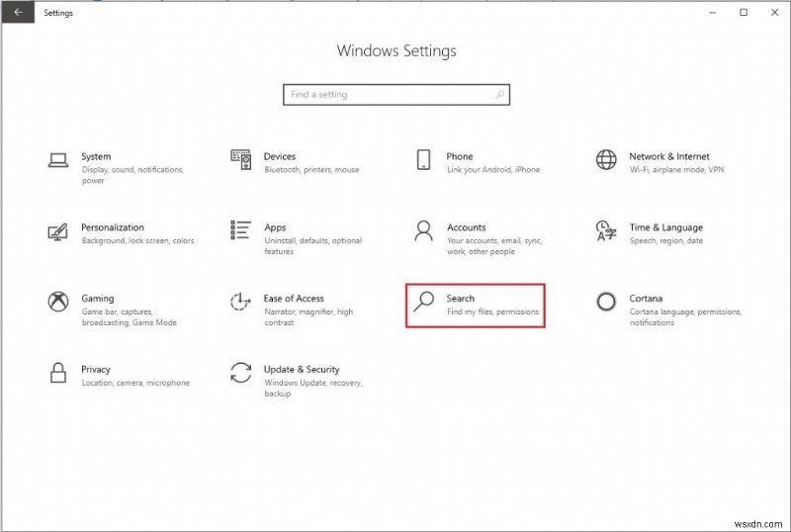The height and width of the screenshot is (532, 791).
Task: Focus the Find a setting field
Action: [x=396, y=94]
